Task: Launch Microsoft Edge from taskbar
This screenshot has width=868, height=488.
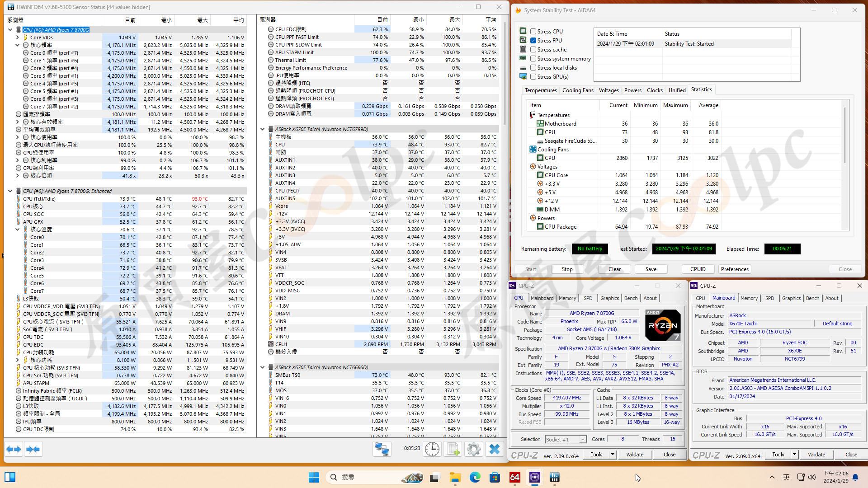Action: (x=475, y=477)
